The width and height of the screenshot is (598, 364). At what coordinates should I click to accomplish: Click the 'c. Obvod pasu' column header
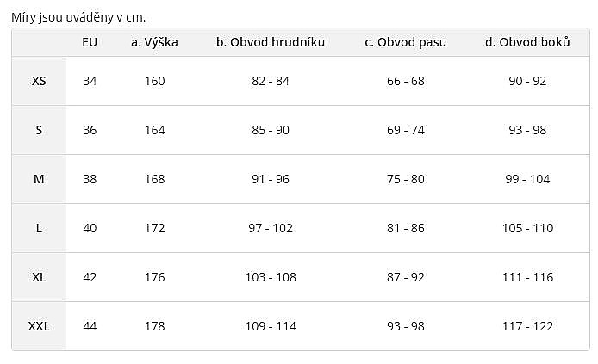(x=406, y=42)
